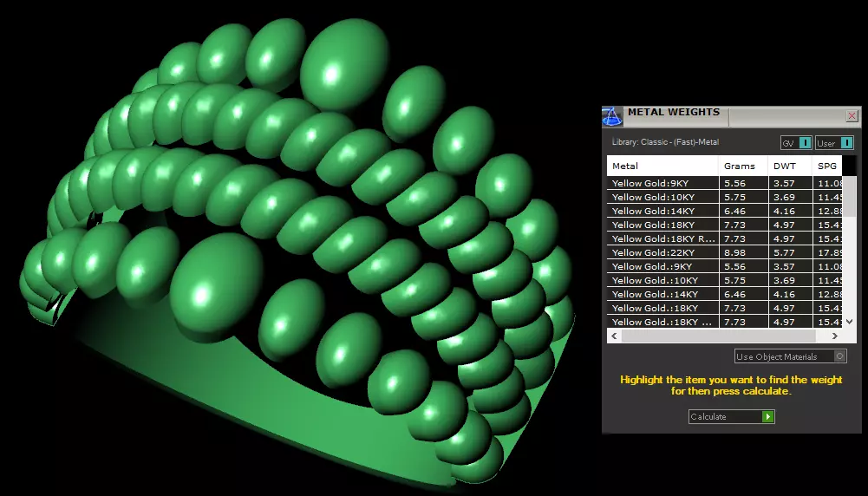Screen dimensions: 868x496
Task: Select the Yellow Gold:22KY row
Action: [724, 252]
